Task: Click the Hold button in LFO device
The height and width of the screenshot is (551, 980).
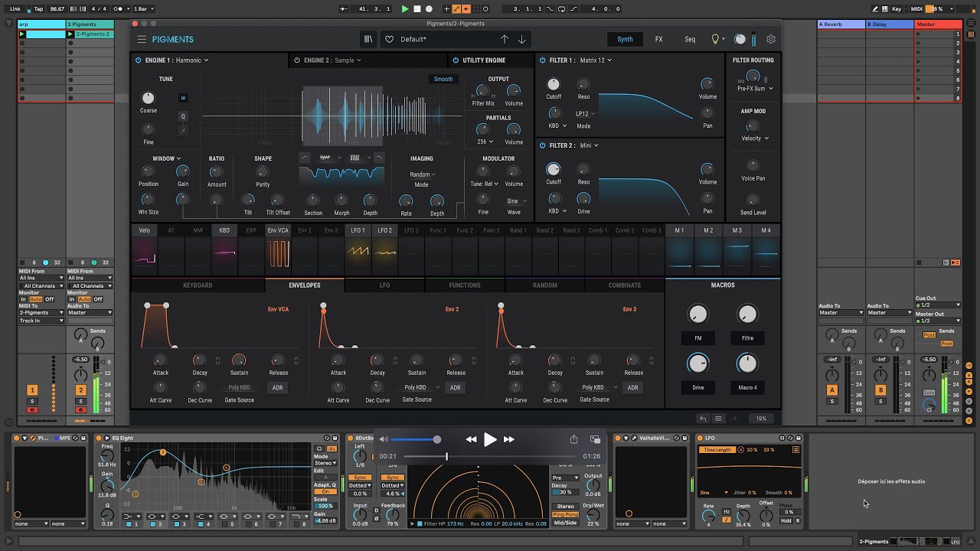Action: point(786,520)
